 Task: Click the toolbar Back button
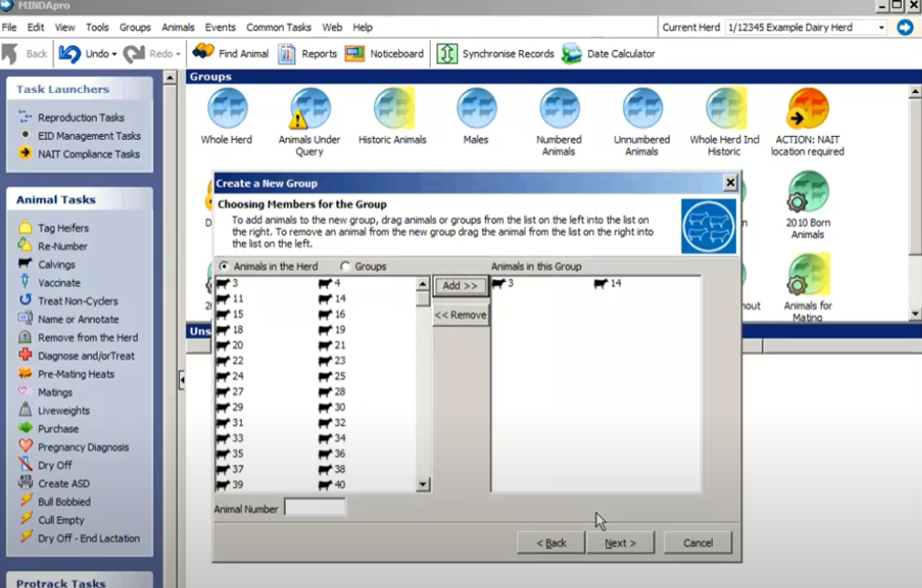click(x=26, y=54)
